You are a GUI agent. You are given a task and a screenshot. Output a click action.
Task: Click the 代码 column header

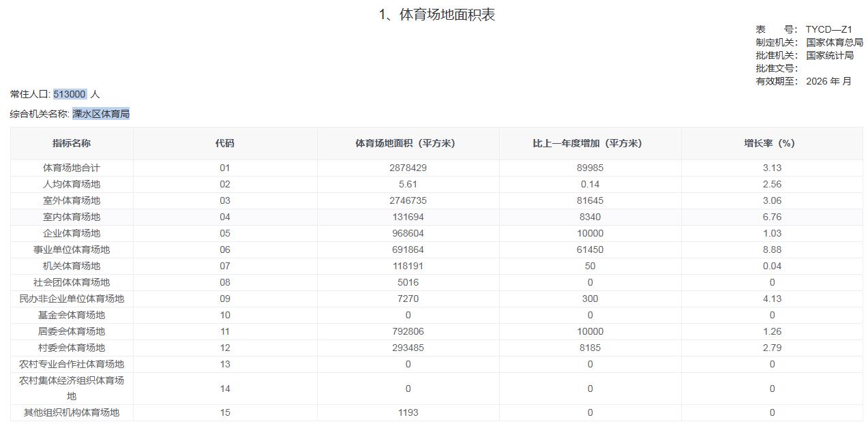225,143
